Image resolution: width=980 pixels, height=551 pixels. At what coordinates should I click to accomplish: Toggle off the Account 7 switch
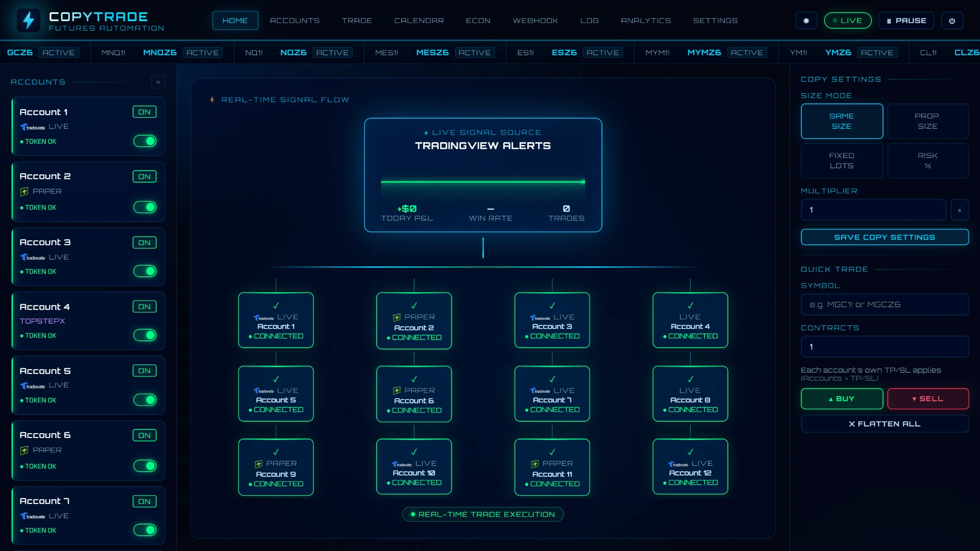[145, 530]
